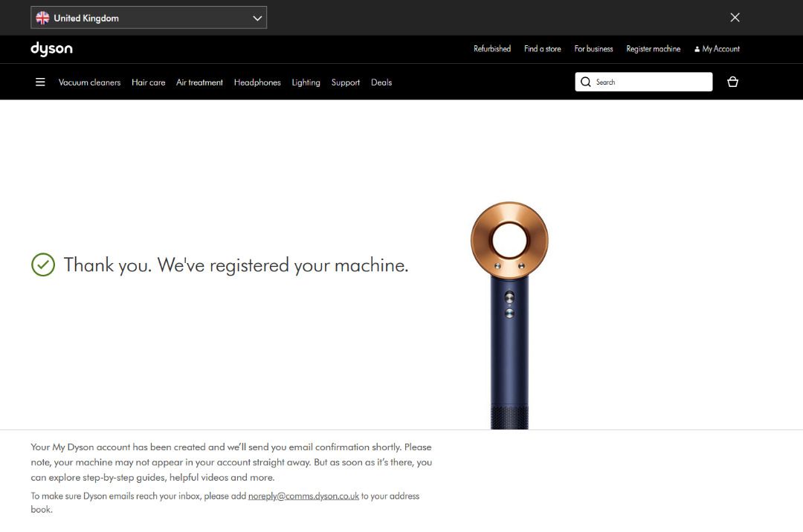Click the UK flag icon

(x=42, y=18)
